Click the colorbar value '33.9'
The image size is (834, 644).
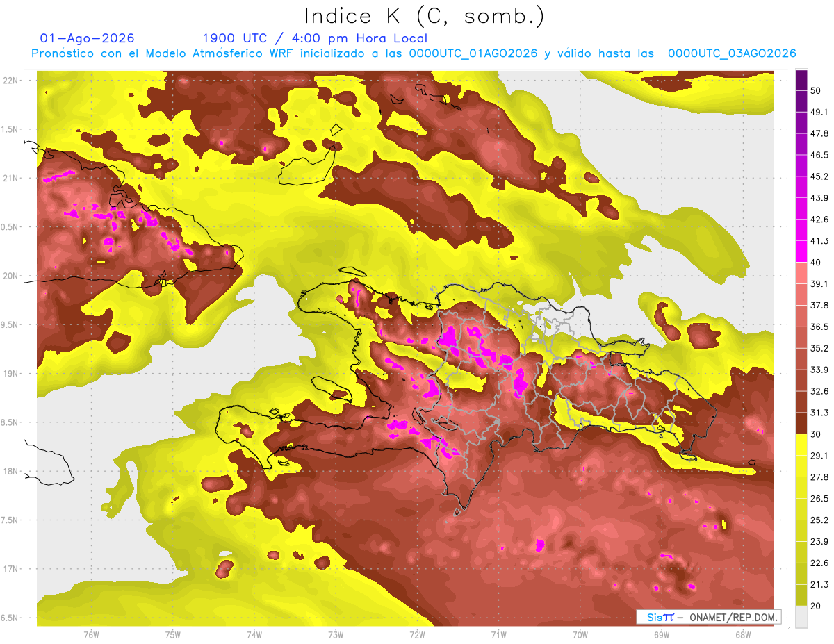819,370
